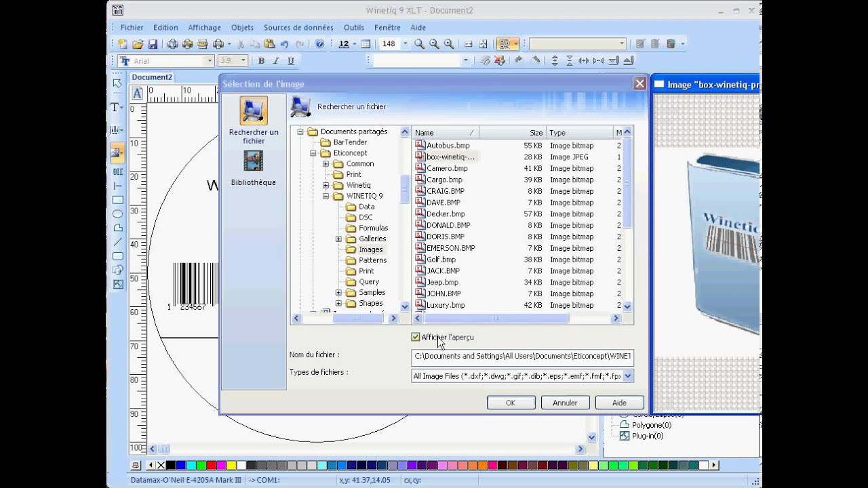Click the Aide button in dialog
The image size is (868, 488).
pos(619,403)
